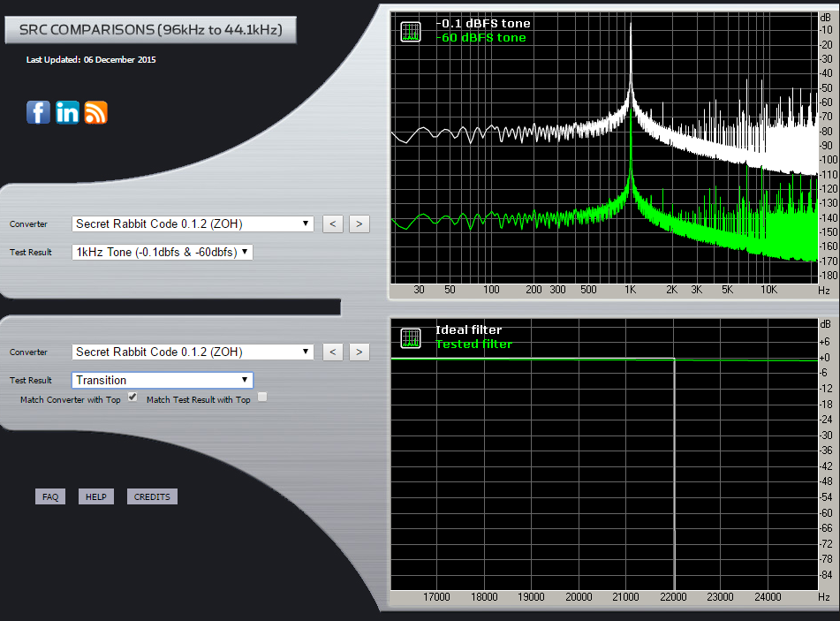Open the LinkedIn icon
This screenshot has height=621, width=840.
67,112
